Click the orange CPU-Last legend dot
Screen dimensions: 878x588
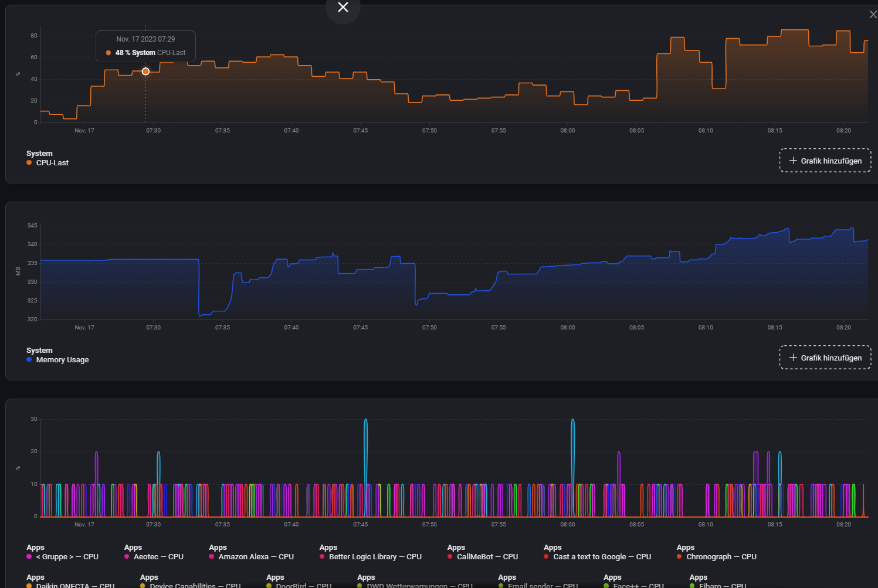coord(29,163)
